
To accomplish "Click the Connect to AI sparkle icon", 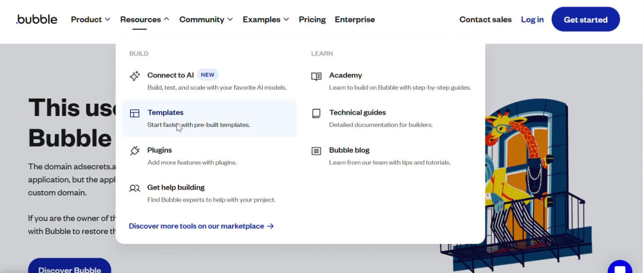I will pos(135,76).
